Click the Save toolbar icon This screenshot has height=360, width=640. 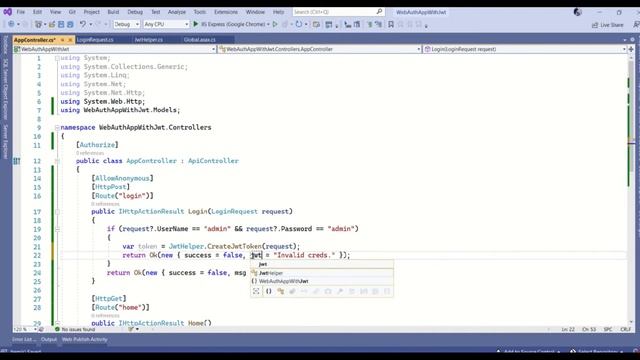[61, 24]
